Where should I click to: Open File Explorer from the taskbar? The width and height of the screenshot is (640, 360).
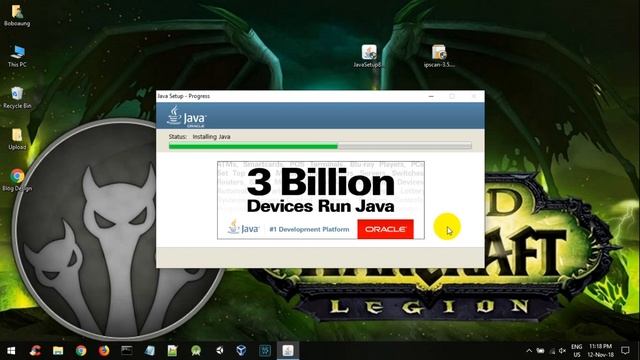pos(58,351)
